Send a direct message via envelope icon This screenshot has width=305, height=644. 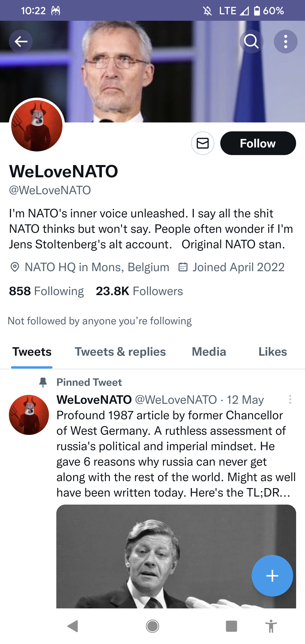click(x=202, y=143)
